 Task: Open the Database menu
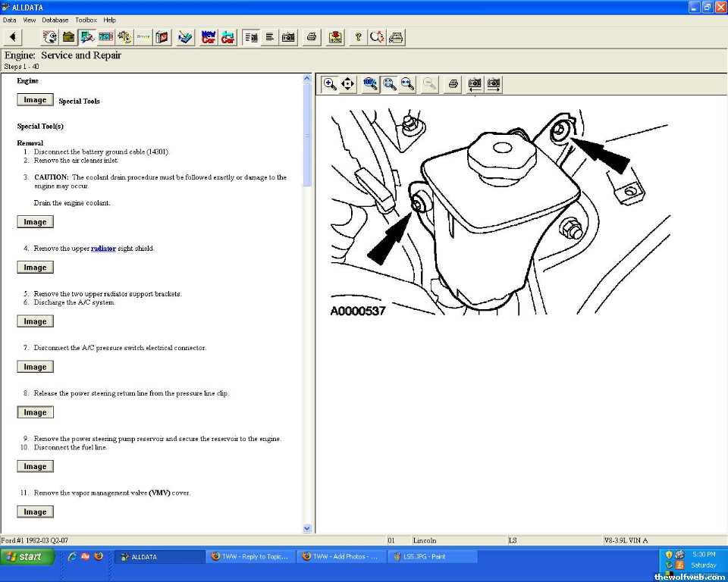pyautogui.click(x=55, y=20)
